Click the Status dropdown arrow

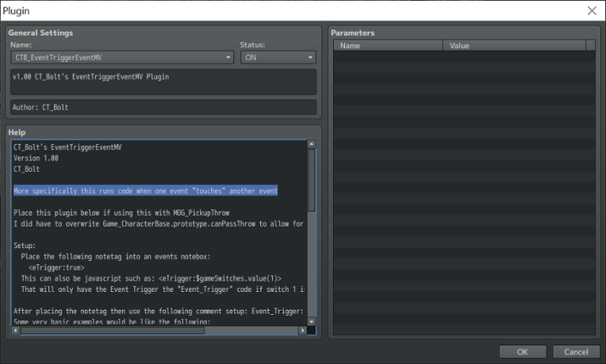310,58
